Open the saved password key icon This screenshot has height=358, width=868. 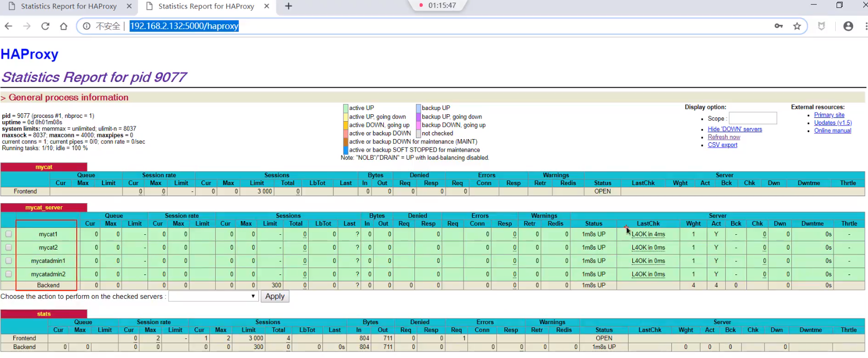pyautogui.click(x=779, y=26)
